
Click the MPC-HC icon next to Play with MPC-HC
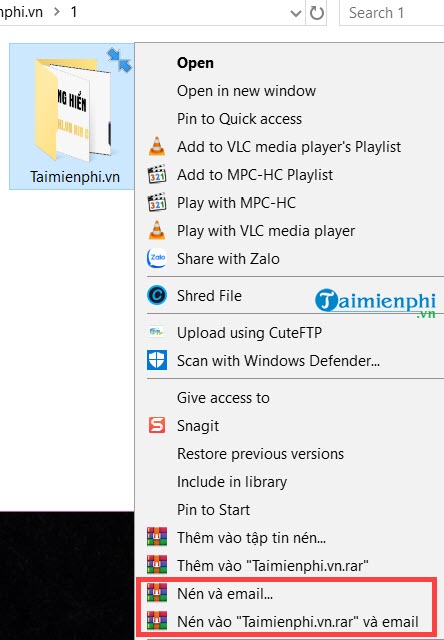[157, 202]
